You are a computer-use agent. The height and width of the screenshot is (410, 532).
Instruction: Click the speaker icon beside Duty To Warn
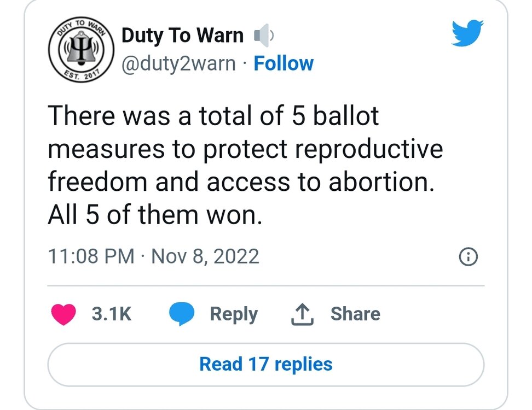click(x=262, y=36)
